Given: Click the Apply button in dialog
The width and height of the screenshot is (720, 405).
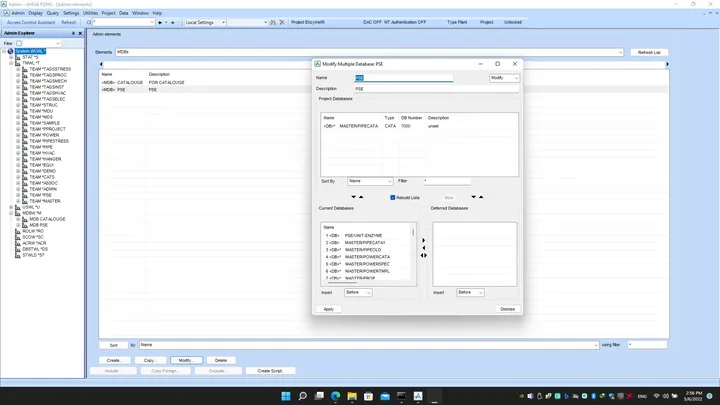Looking at the screenshot, I should tap(329, 309).
